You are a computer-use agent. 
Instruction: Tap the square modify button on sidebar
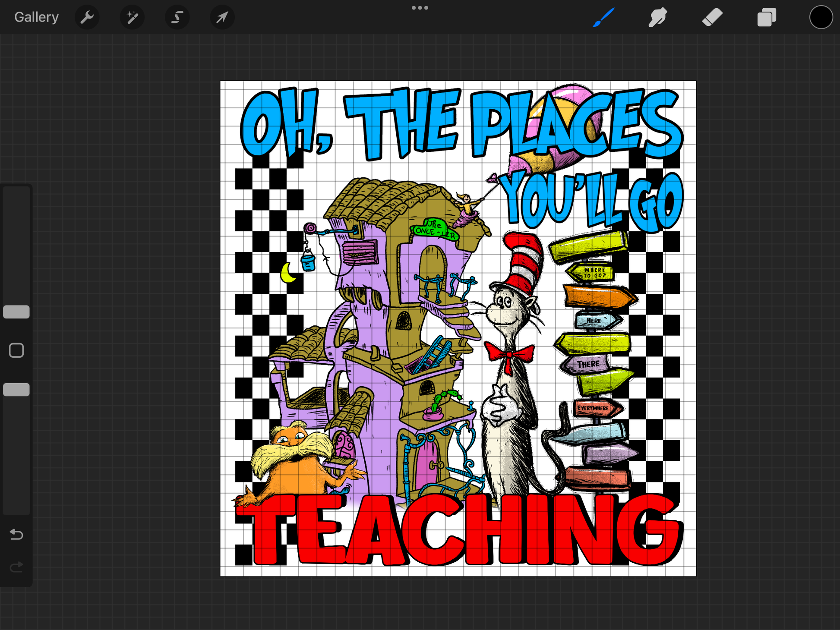coord(16,350)
